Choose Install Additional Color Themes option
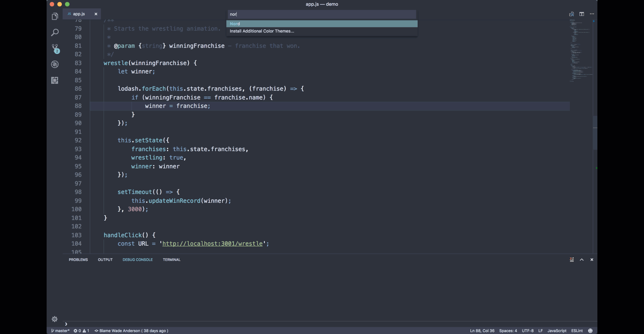Viewport: 644px width, 334px height. click(262, 31)
